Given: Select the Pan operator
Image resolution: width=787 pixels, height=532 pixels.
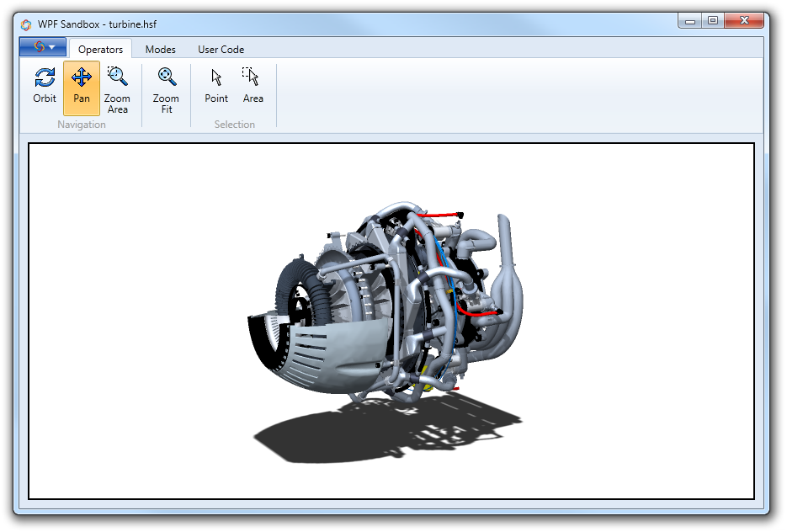Looking at the screenshot, I should pyautogui.click(x=82, y=87).
